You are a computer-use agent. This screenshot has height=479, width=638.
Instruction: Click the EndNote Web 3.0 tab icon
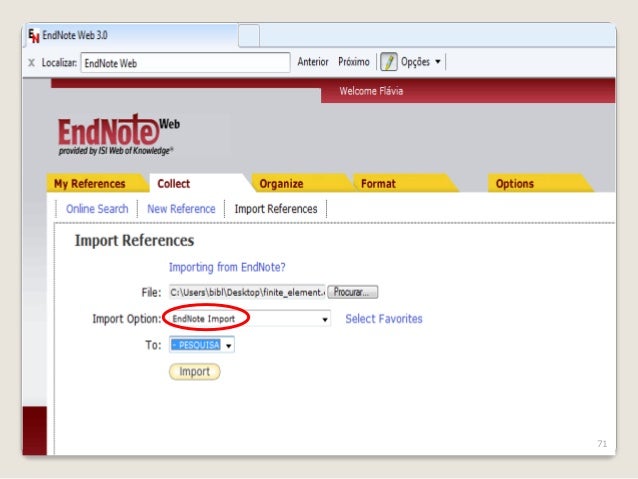point(34,36)
